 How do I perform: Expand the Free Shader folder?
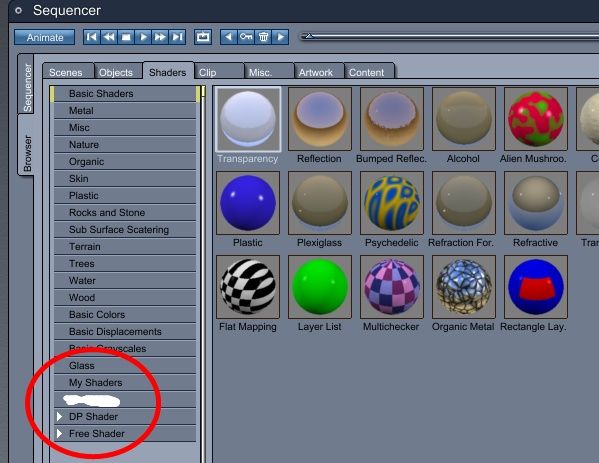click(59, 433)
